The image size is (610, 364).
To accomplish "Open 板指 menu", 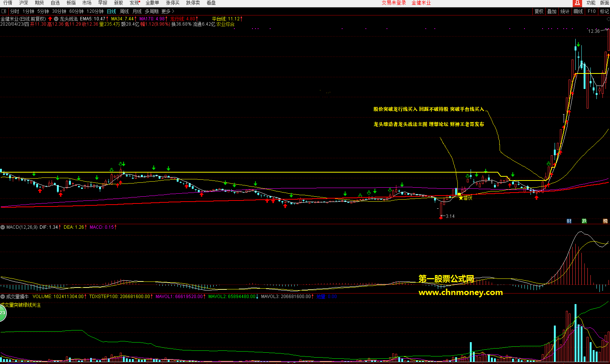I will click(x=71, y=3).
